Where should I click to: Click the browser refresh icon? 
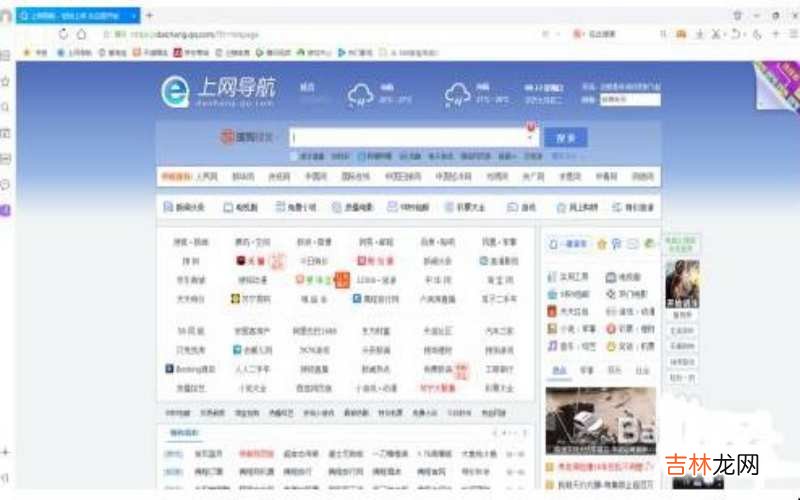[x=64, y=34]
